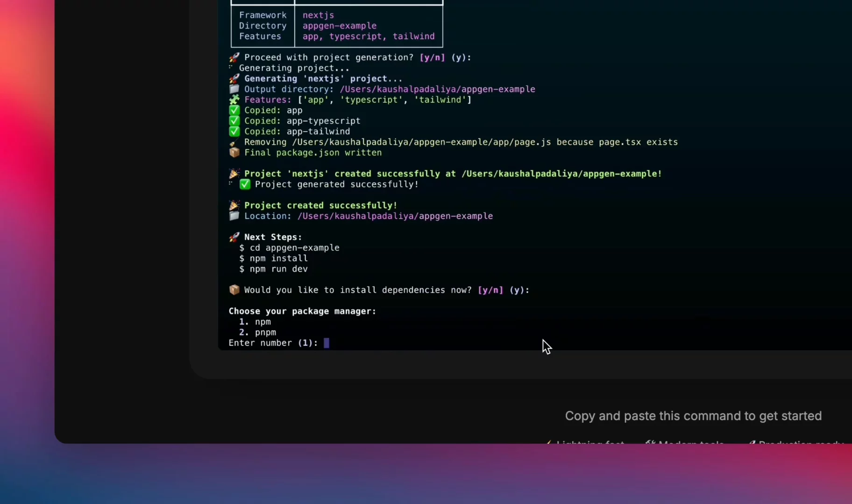Click the npm run dev command
The image size is (852, 504).
278,269
